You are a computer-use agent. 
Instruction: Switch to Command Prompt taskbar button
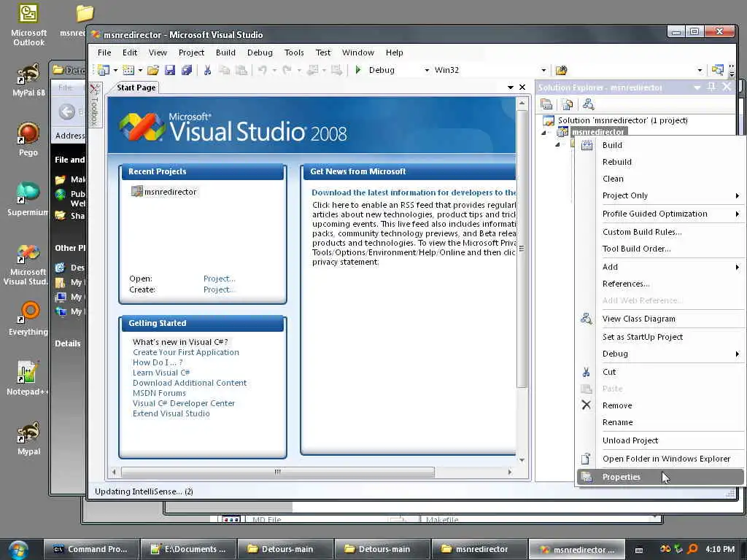click(x=91, y=549)
